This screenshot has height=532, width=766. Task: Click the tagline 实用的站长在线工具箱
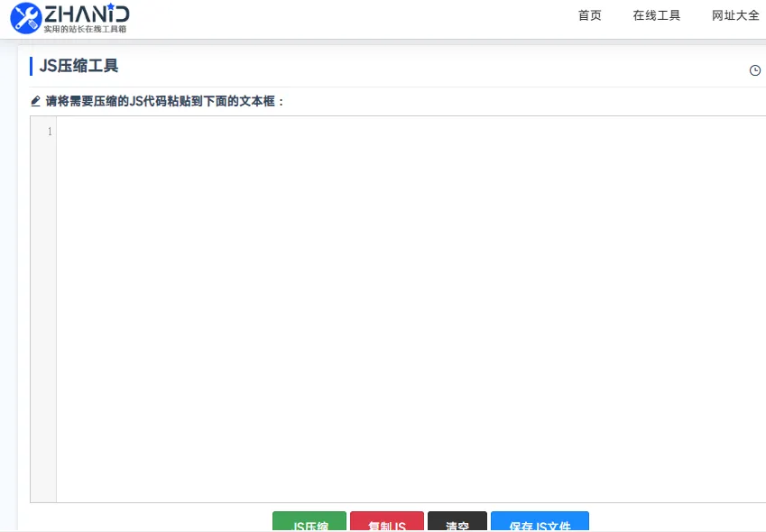tap(86, 30)
